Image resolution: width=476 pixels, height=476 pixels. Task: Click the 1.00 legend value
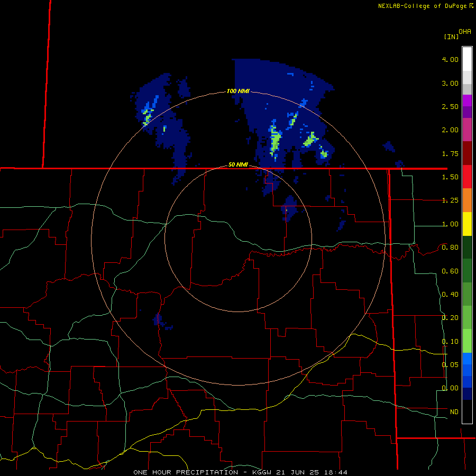tap(450, 224)
